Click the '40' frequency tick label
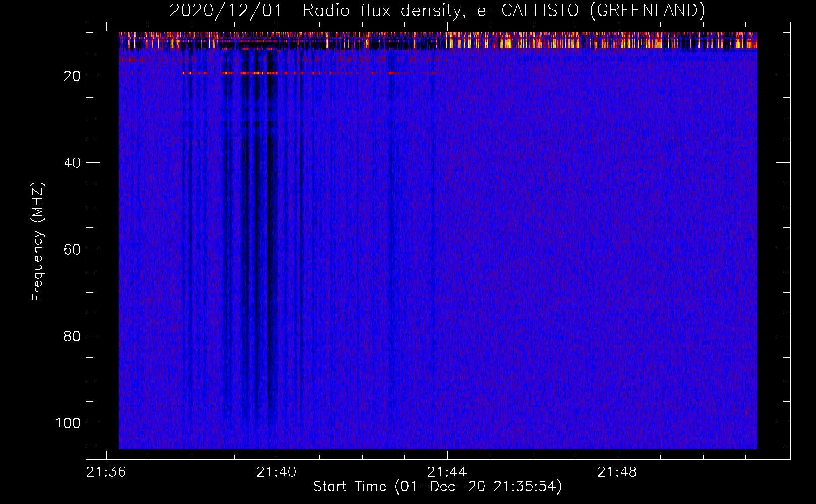 (x=72, y=163)
